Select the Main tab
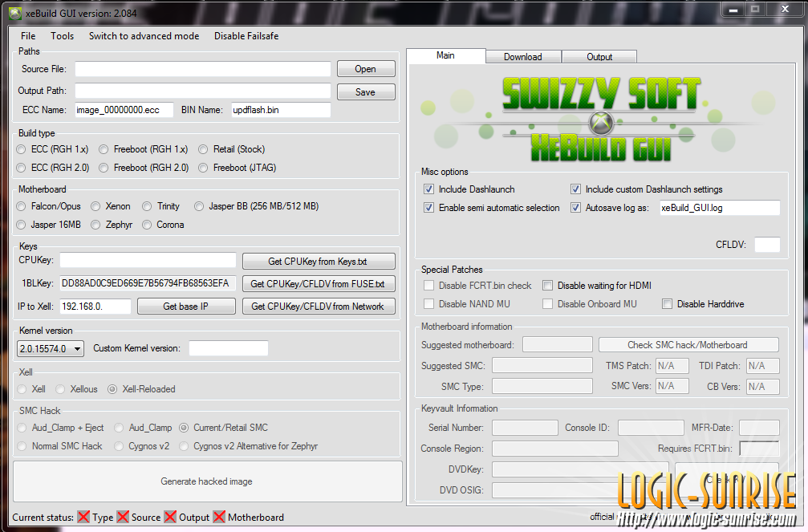808x532 pixels. (446, 55)
